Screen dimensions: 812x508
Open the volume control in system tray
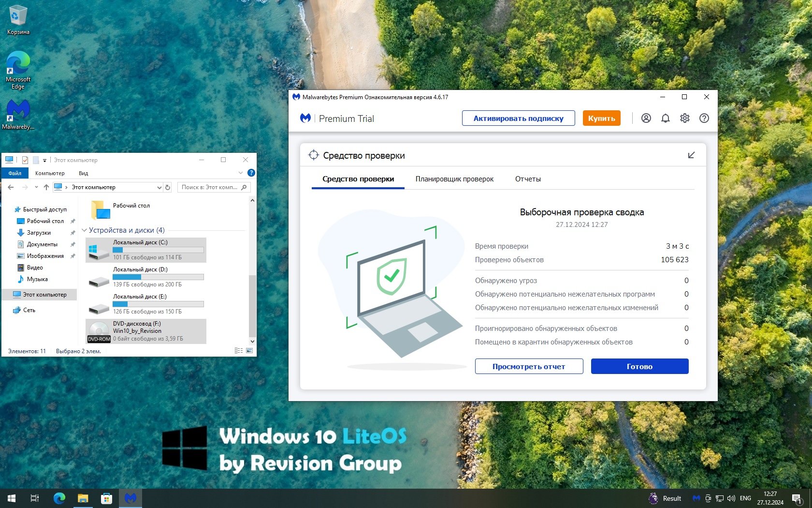tap(731, 498)
